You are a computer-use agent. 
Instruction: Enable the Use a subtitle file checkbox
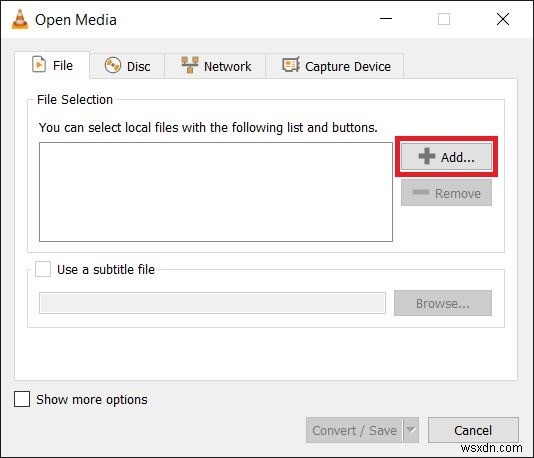tap(43, 269)
